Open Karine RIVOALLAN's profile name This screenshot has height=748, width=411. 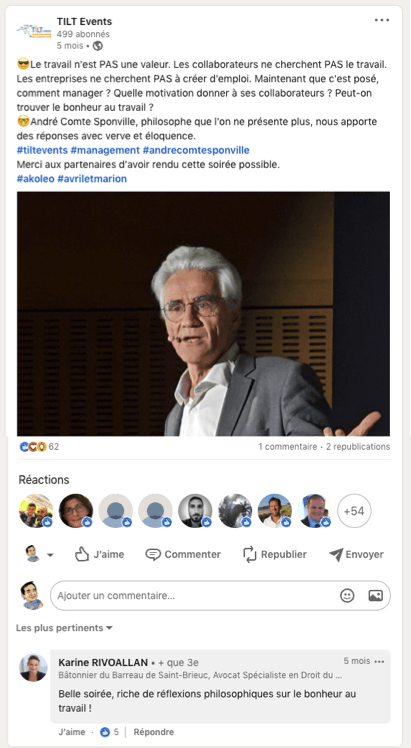[x=103, y=663]
